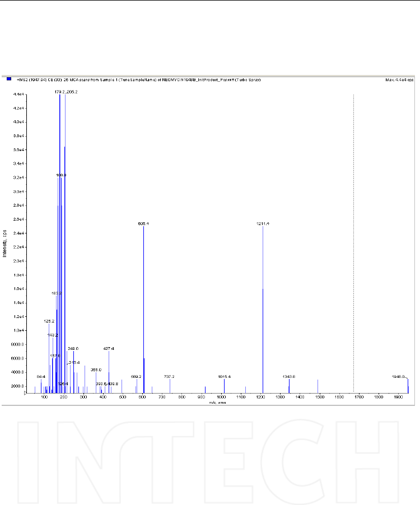Click the 8000.0 y-axis tick label
Screen dimensions: 420x505
point(17,344)
